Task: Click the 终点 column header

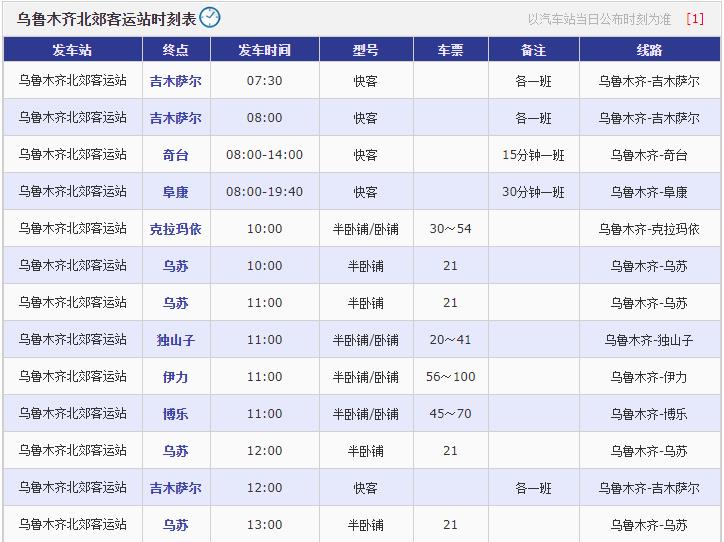Action: 176,49
